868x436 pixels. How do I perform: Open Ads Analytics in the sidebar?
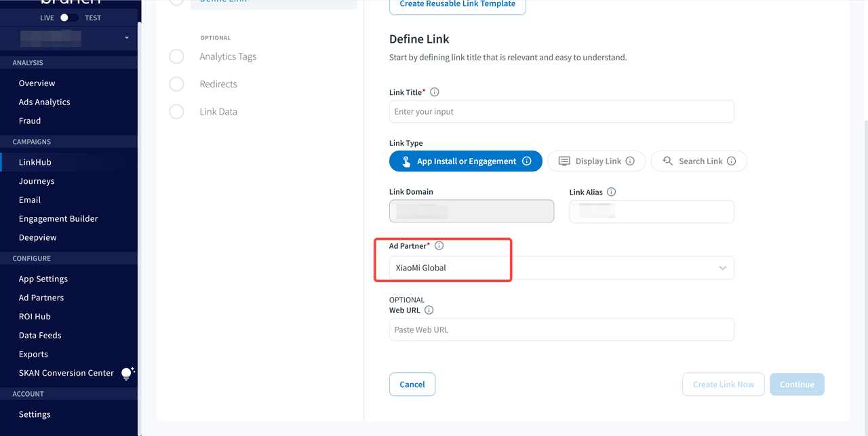tap(45, 102)
